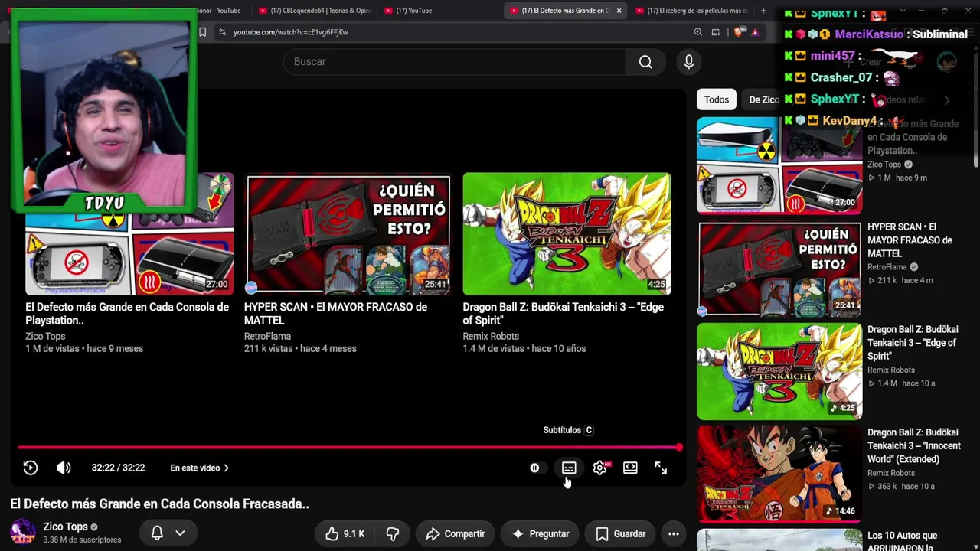Expand the 'En este video' chapters

tap(199, 468)
